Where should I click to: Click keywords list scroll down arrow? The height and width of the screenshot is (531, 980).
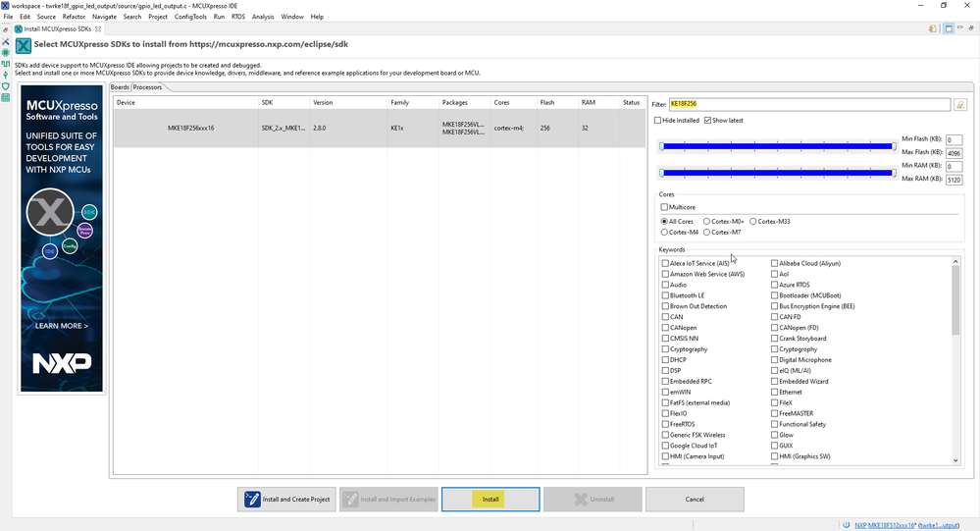tap(955, 460)
